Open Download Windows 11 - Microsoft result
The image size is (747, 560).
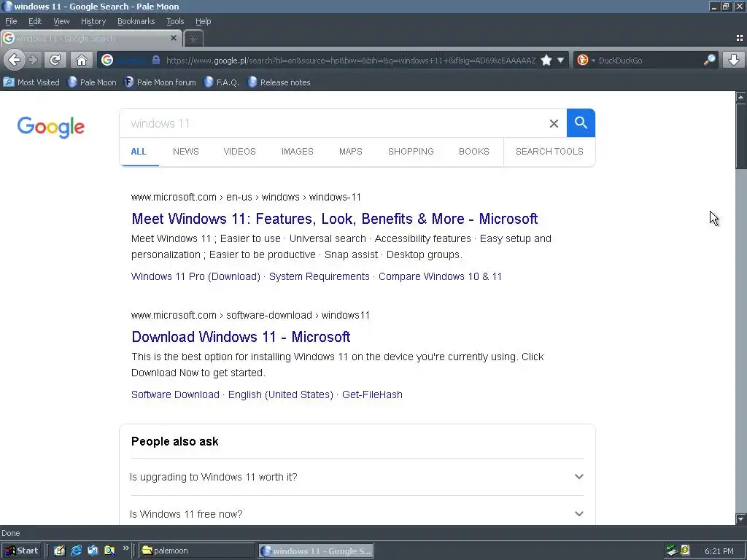(x=241, y=337)
